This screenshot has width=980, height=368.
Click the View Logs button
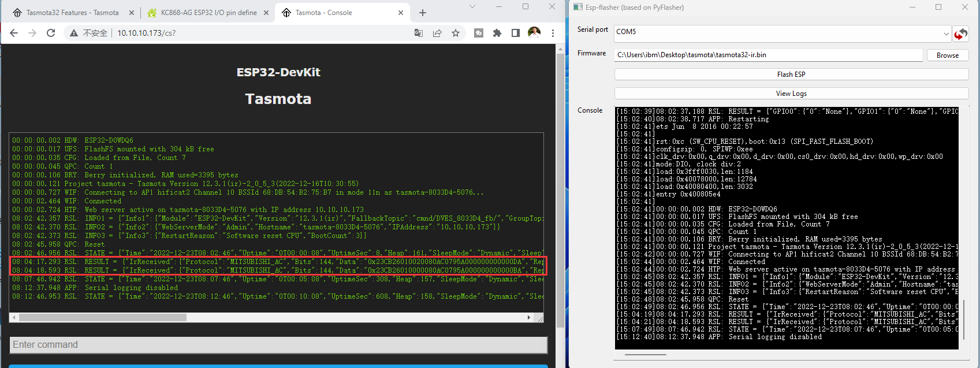(x=791, y=94)
